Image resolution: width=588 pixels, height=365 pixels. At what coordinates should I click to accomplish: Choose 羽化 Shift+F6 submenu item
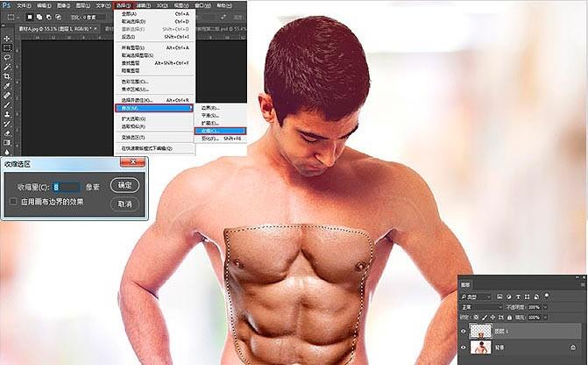220,139
